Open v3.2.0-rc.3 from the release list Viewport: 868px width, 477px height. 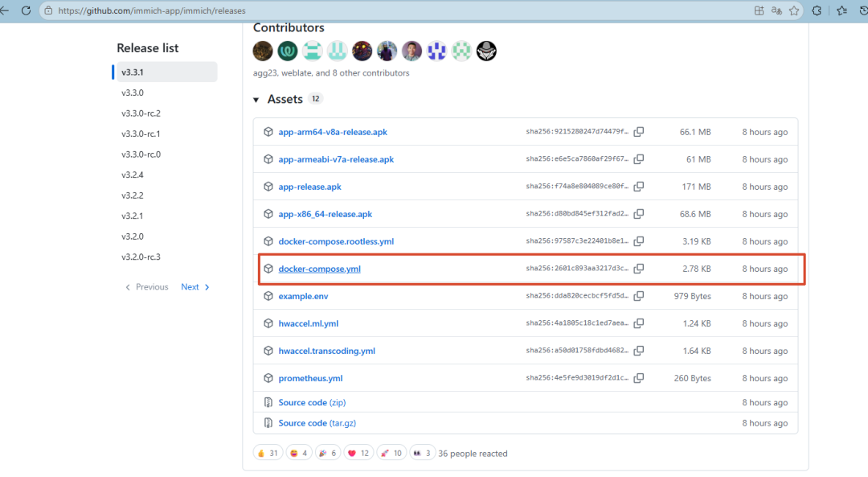click(141, 257)
